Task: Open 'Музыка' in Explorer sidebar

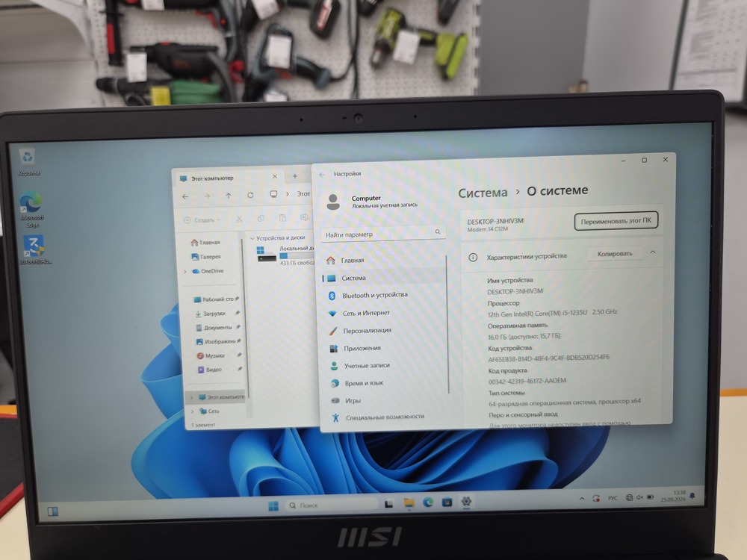Action: tap(211, 355)
